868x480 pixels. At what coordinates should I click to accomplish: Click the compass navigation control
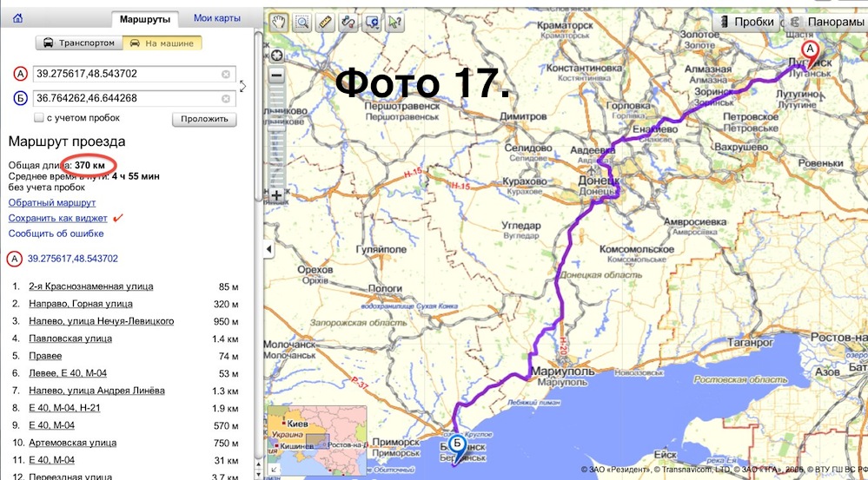coord(277,56)
